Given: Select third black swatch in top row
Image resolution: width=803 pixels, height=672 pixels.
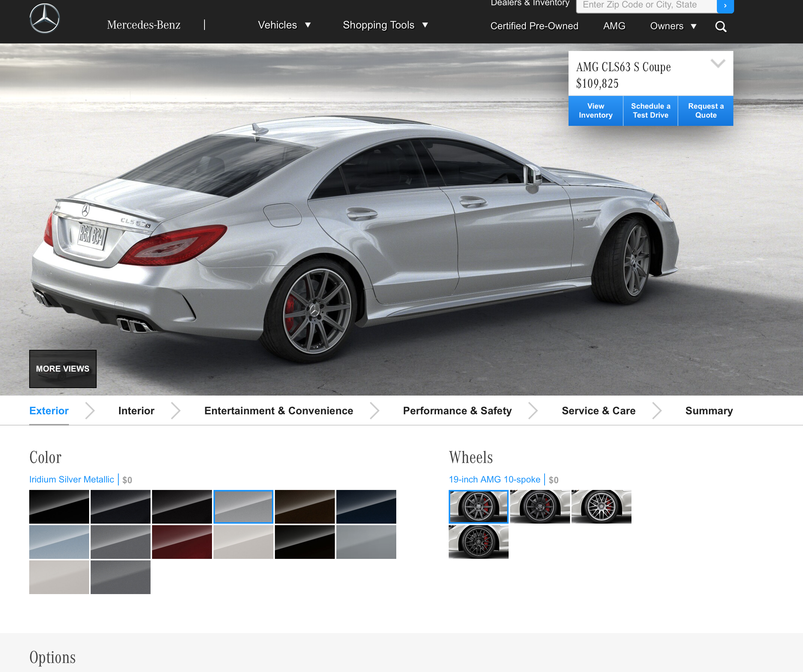Looking at the screenshot, I should point(182,507).
